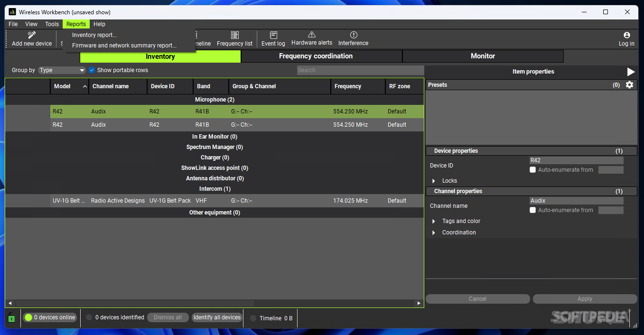
Task: Open the Interference toolbar icon
Action: coord(354,35)
